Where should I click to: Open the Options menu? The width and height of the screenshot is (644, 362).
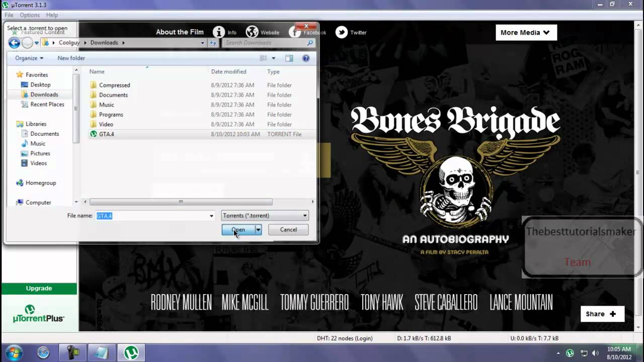pos(30,15)
